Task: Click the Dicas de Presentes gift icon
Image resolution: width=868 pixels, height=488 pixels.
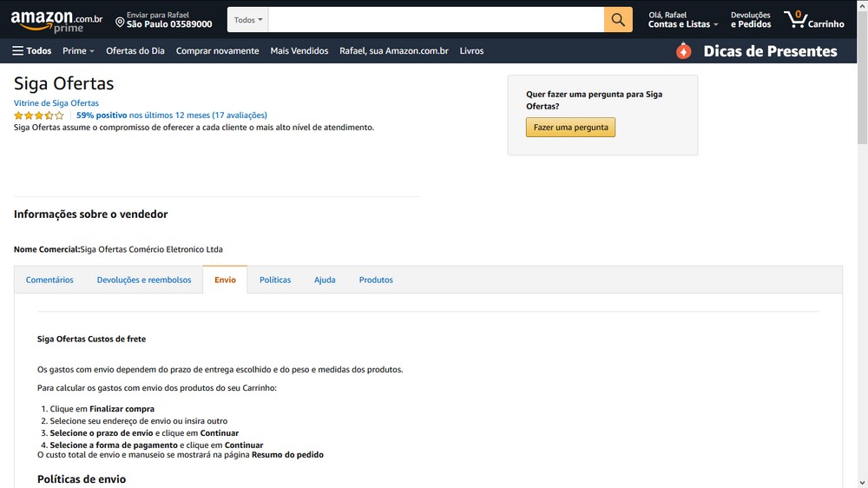Action: [684, 51]
